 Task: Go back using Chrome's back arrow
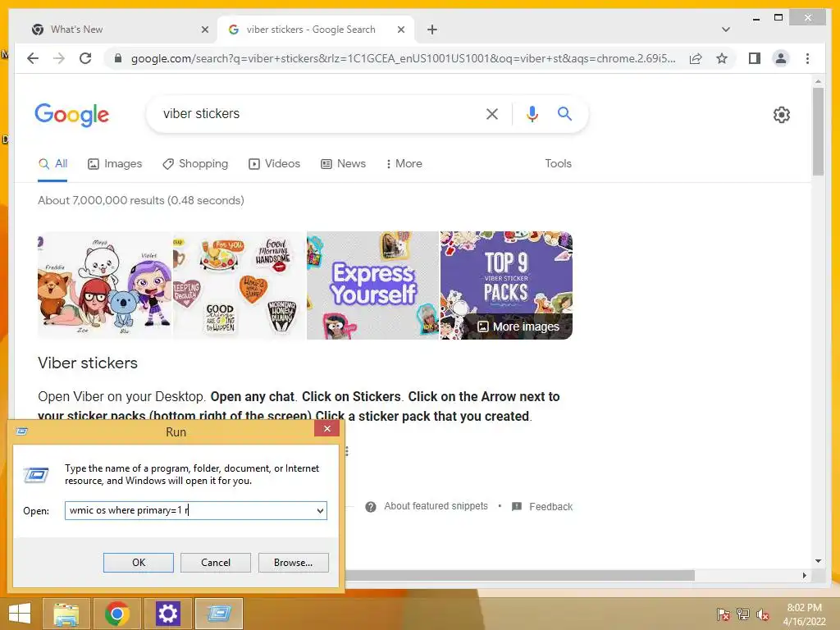tap(33, 58)
